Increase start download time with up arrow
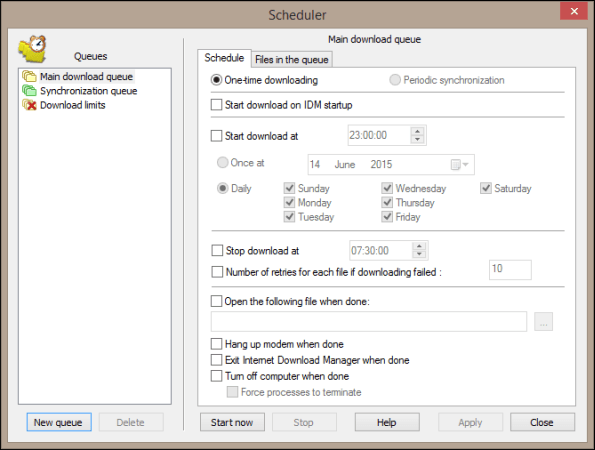595x450 pixels. tap(417, 131)
